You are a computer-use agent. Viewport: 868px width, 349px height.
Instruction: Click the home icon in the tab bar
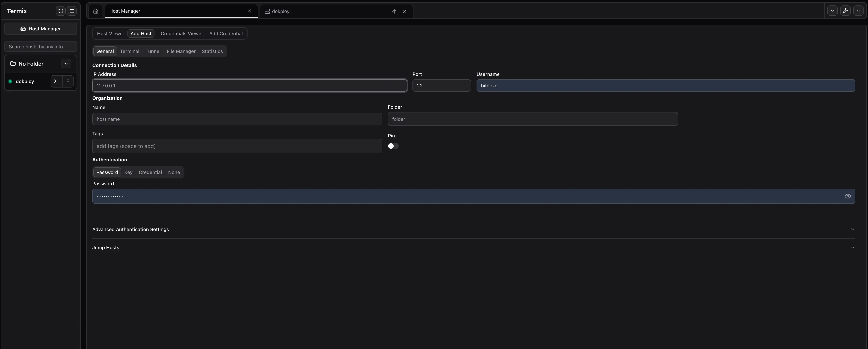[x=95, y=11]
